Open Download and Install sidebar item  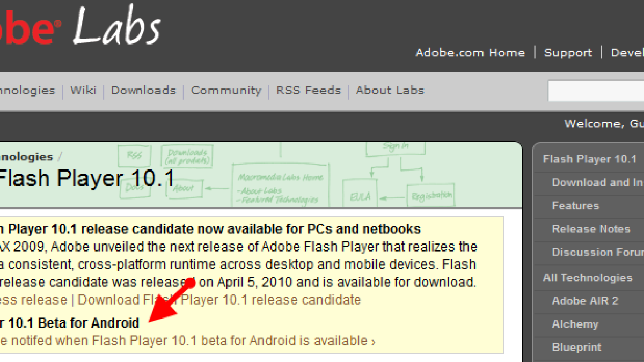(x=597, y=182)
